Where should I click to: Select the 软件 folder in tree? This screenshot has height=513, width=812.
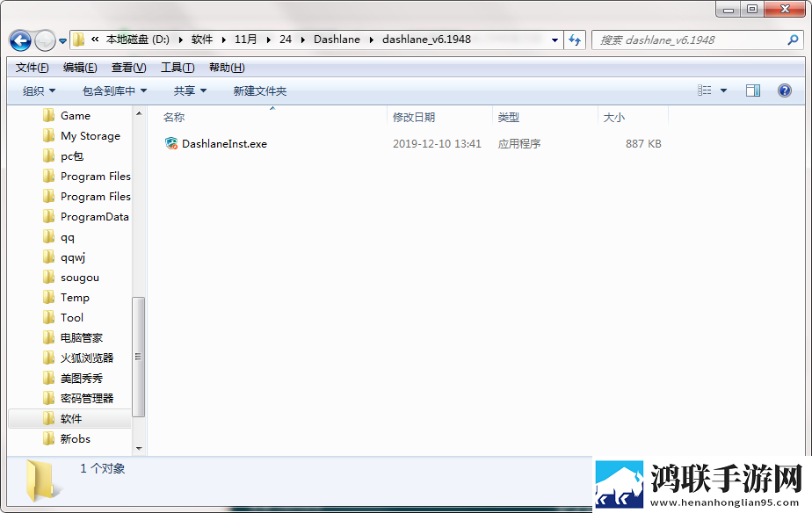(x=71, y=418)
